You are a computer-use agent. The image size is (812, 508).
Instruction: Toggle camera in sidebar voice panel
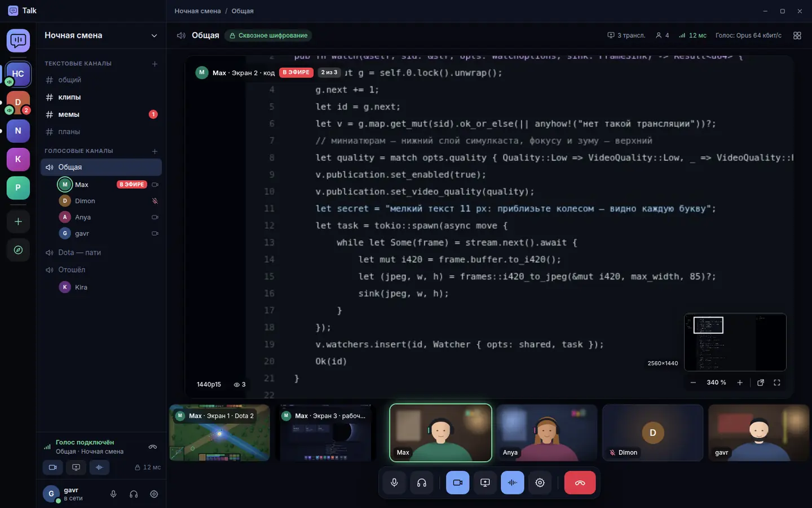tap(52, 467)
